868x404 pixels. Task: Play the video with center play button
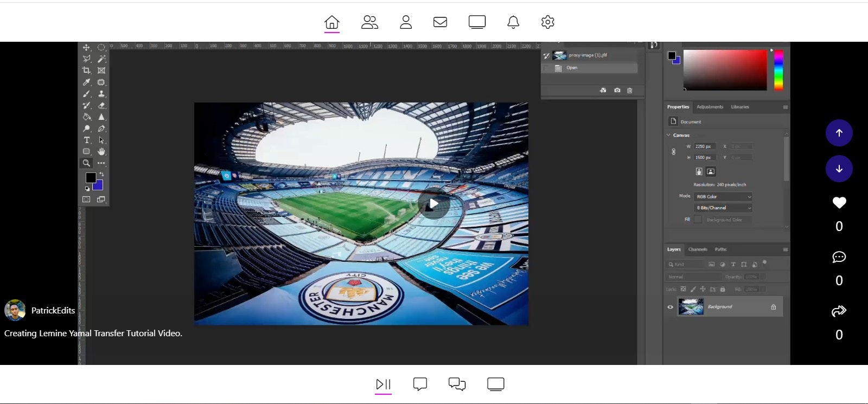(434, 204)
